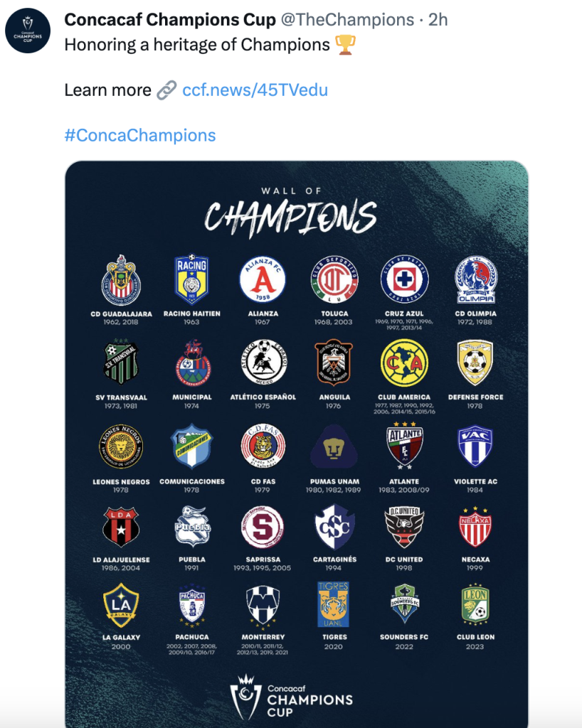The width and height of the screenshot is (582, 728).
Task: Click the Champions Cup logo at image bottom
Action: 291,697
